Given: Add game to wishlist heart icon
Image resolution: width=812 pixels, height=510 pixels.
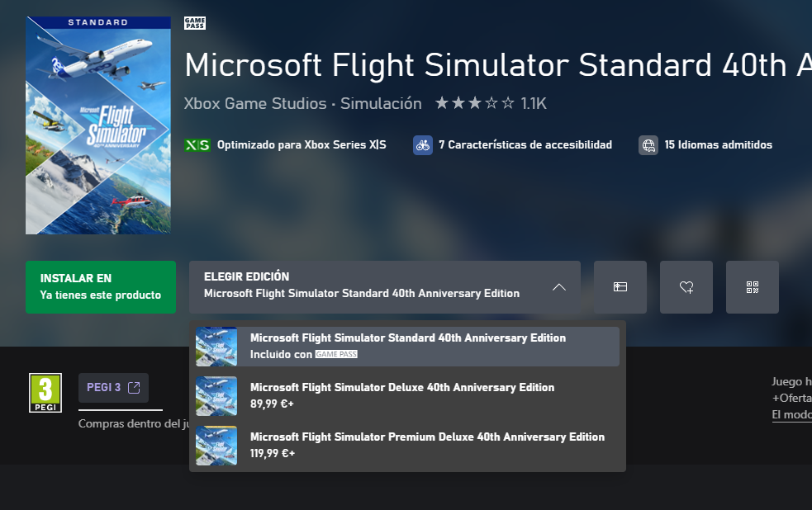Looking at the screenshot, I should pyautogui.click(x=686, y=287).
